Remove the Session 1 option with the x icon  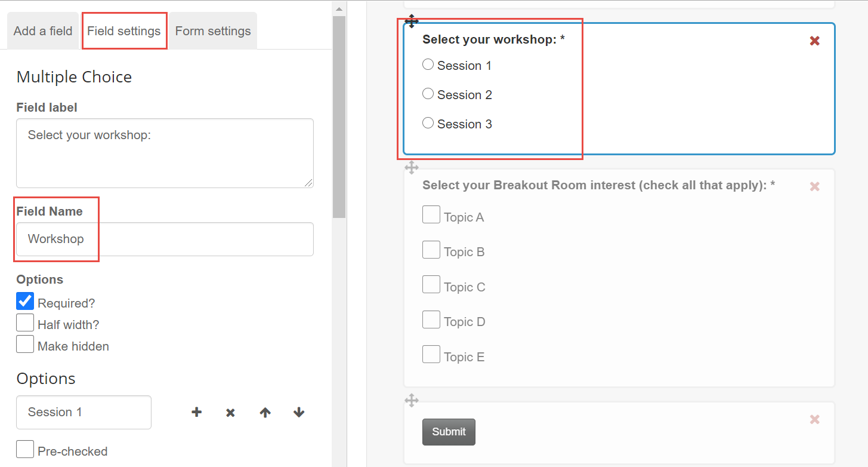[x=230, y=413]
